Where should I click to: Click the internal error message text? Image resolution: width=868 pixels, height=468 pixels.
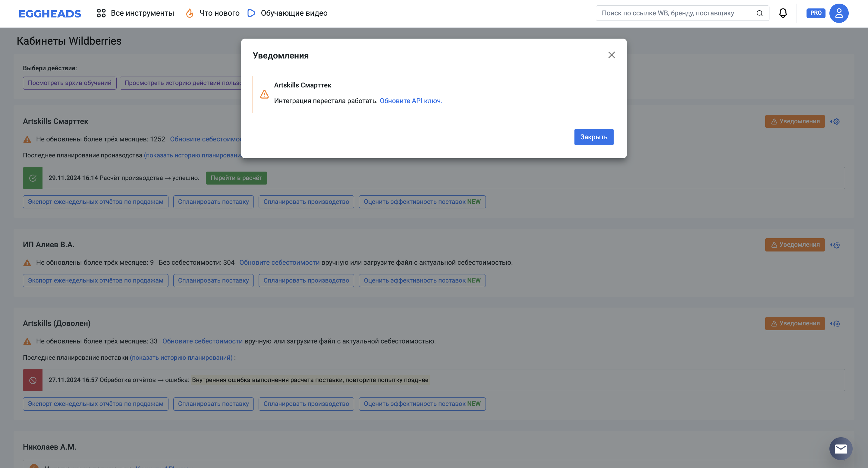(x=310, y=380)
